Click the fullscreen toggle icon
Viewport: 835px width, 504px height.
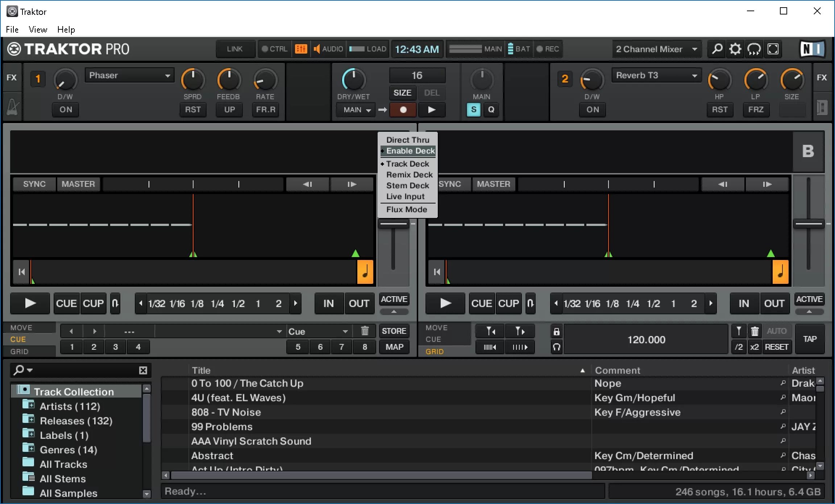pos(773,49)
